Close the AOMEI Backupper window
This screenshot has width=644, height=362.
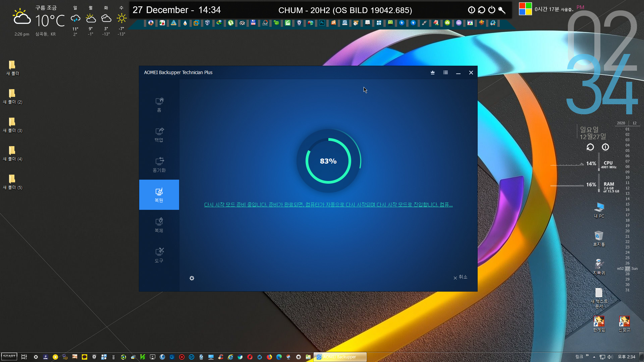point(471,72)
